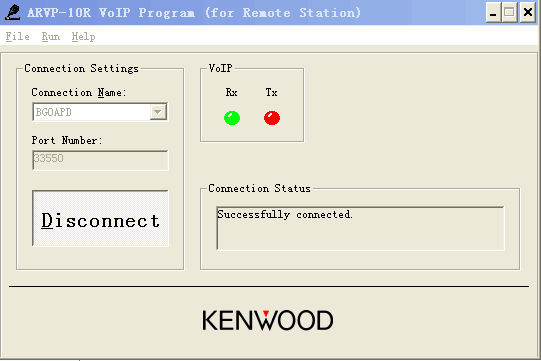Expand the Connection Name dropdown arrow
The image size is (541, 361).
[158, 112]
